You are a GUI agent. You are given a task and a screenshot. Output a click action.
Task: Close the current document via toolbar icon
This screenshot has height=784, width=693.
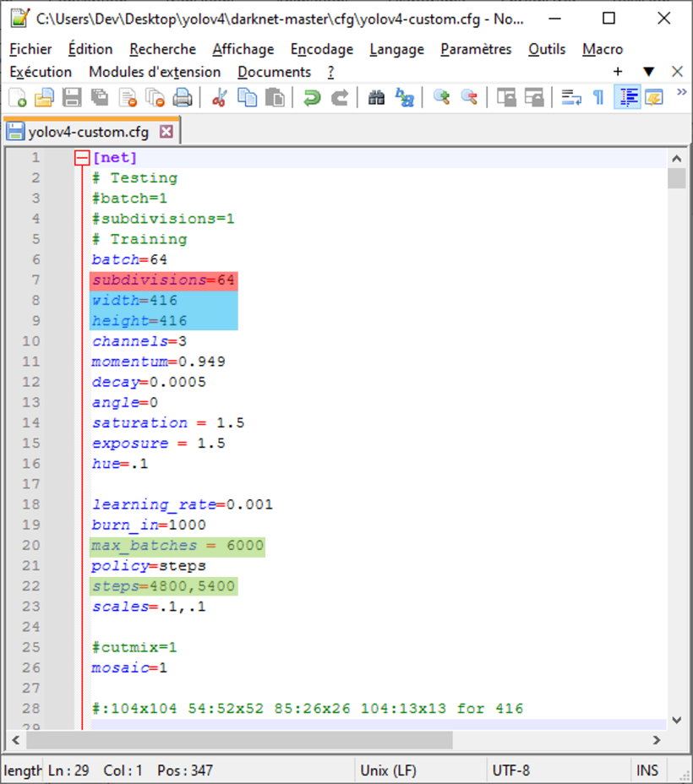pos(128,97)
